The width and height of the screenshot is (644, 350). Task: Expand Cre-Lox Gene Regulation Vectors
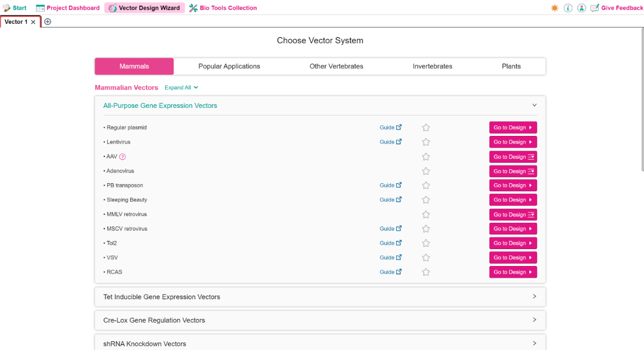(x=320, y=320)
